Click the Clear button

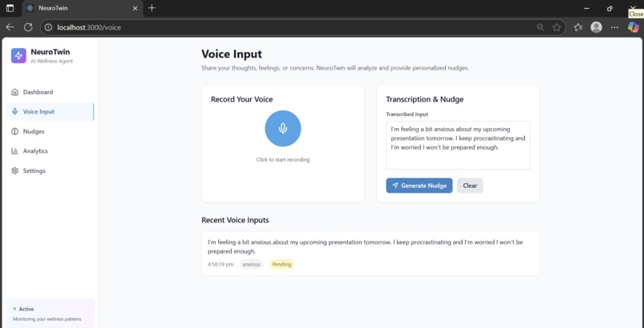click(x=470, y=186)
